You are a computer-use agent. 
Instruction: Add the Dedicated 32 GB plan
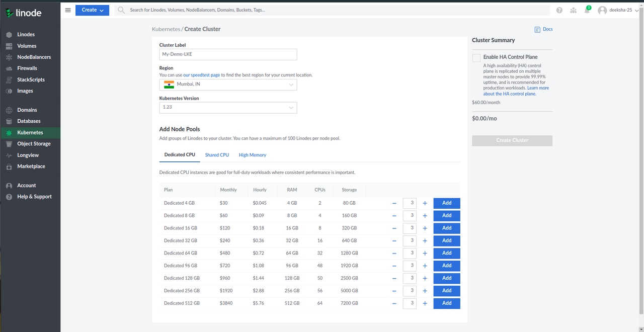[447, 240]
